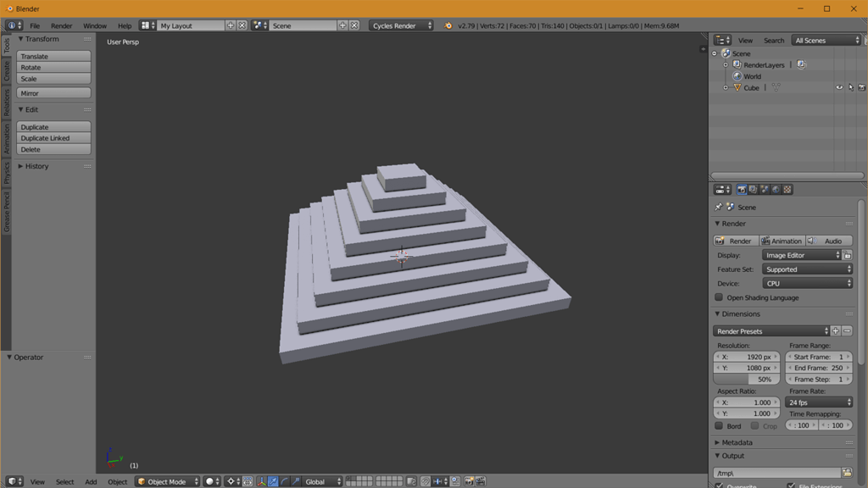The image size is (868, 488).
Task: Enable the Border render checkbox
Action: (718, 425)
